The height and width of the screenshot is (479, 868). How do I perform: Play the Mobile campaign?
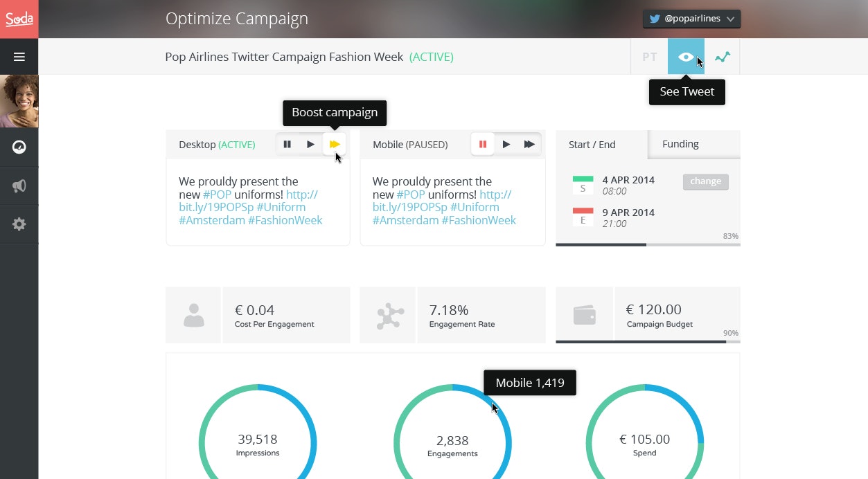506,144
